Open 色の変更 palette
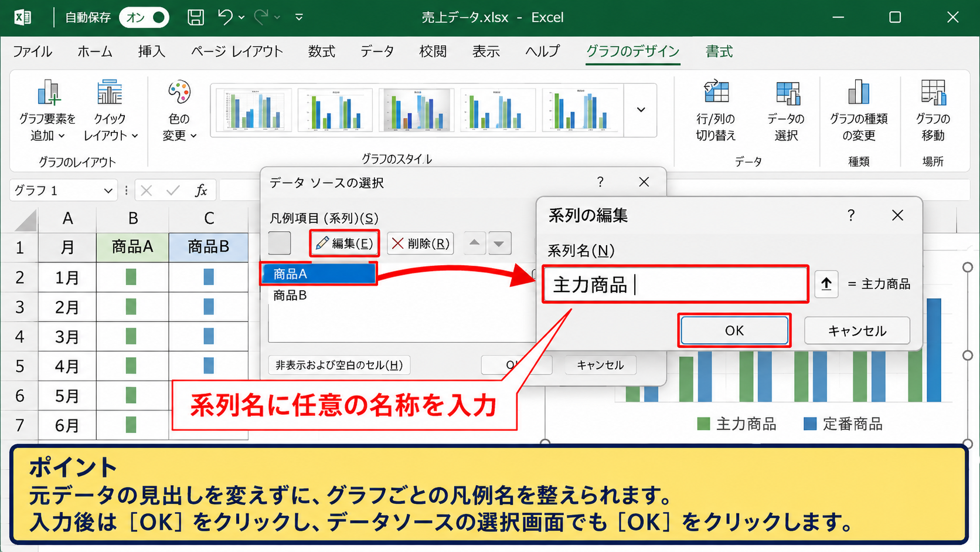The image size is (980, 552). point(179,110)
